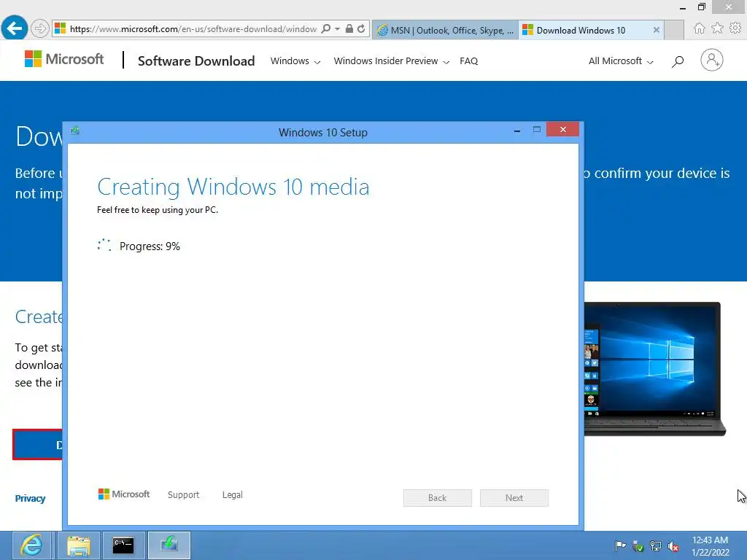Click the safely remove hardware tray icon
The image size is (747, 560).
[x=638, y=545]
